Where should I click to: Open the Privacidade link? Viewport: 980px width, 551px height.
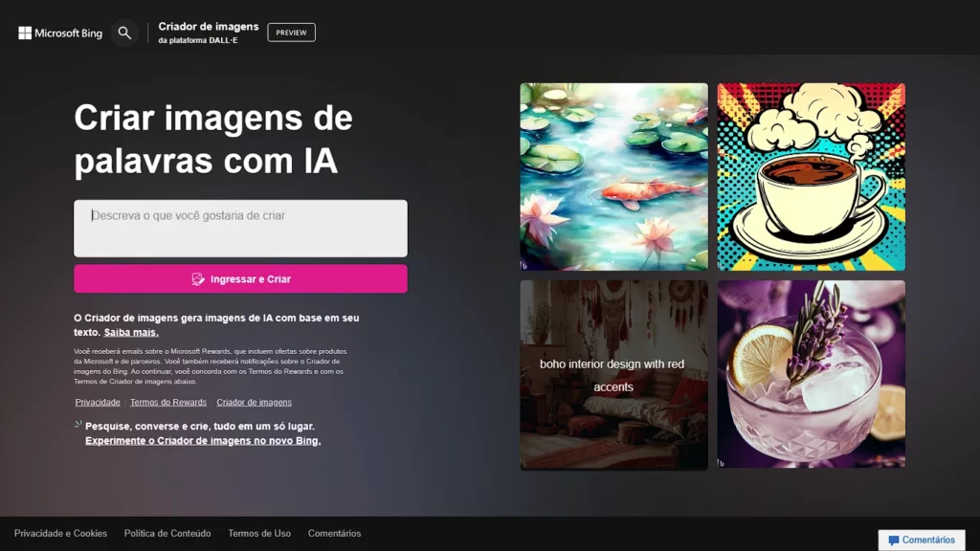coord(98,403)
